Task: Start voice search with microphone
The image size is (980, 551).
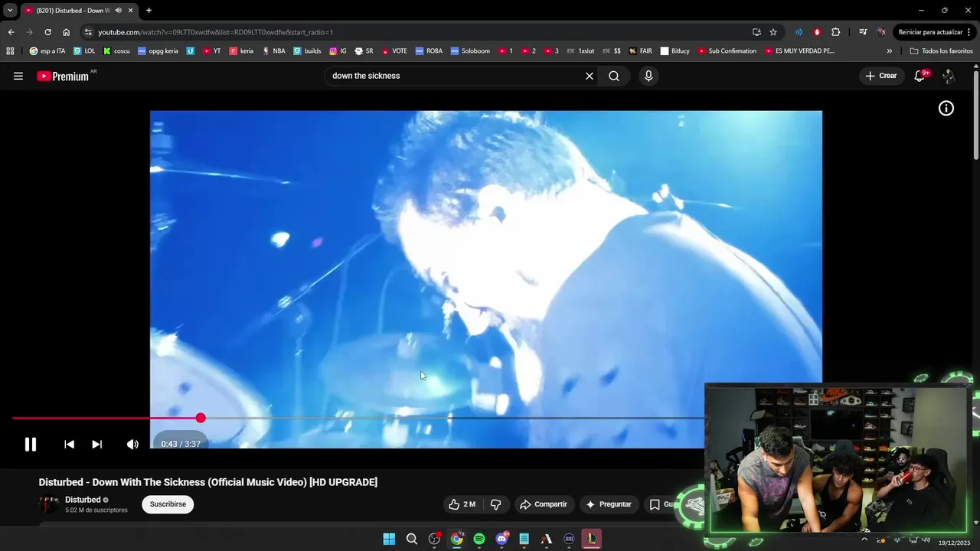Action: tap(648, 76)
